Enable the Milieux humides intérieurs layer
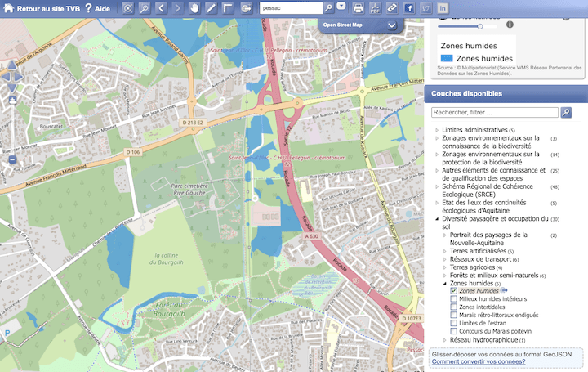The height and width of the screenshot is (372, 588). 454,300
